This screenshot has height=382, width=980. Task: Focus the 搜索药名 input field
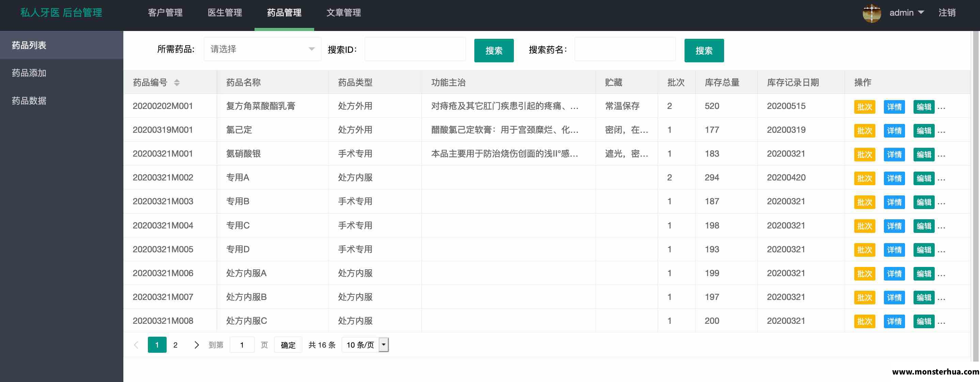point(625,49)
